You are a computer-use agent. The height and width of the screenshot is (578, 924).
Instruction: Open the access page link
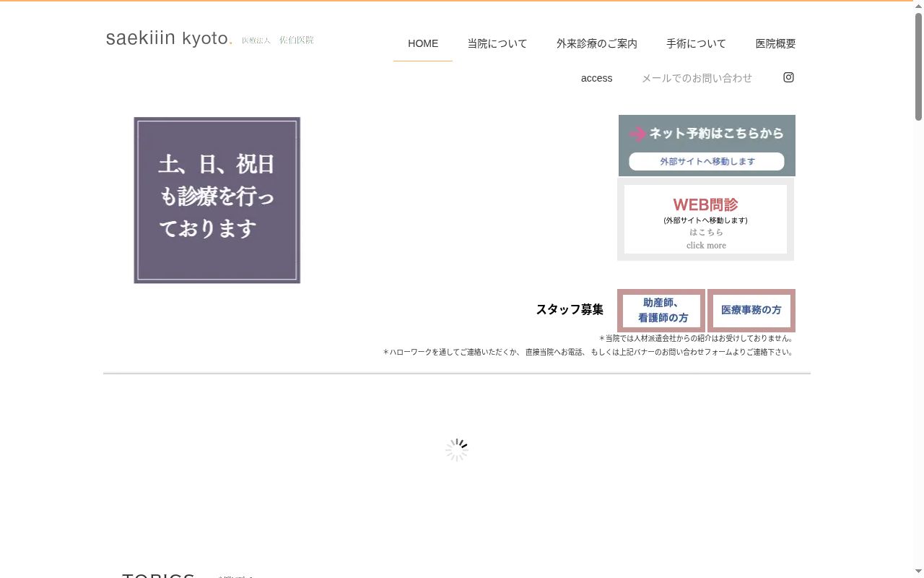click(597, 78)
